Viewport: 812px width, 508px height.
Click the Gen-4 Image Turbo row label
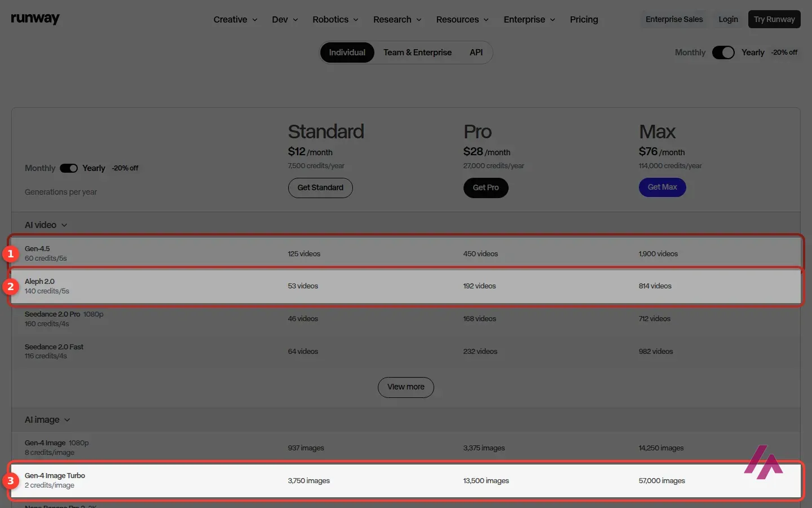point(55,476)
